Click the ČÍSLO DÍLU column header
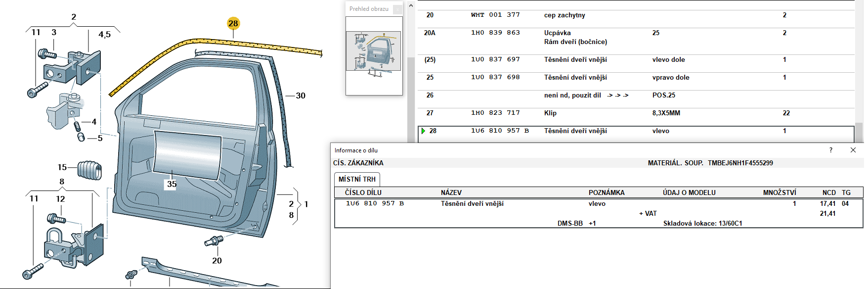 coord(363,193)
